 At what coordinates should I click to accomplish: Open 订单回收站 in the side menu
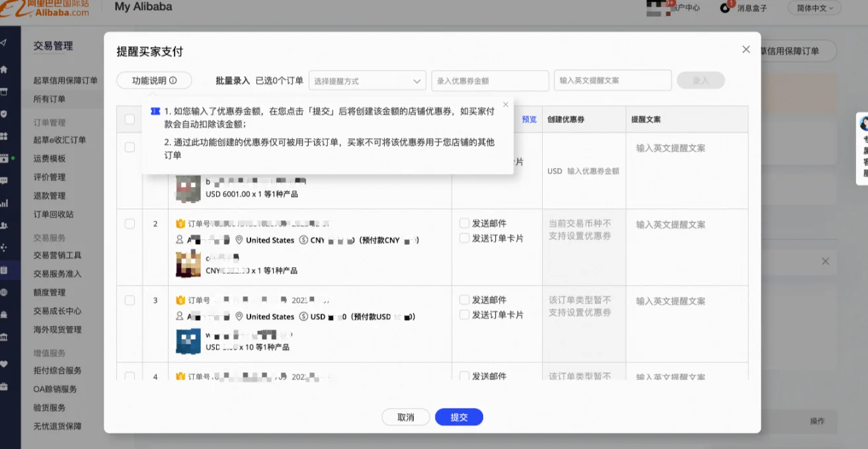pos(54,214)
